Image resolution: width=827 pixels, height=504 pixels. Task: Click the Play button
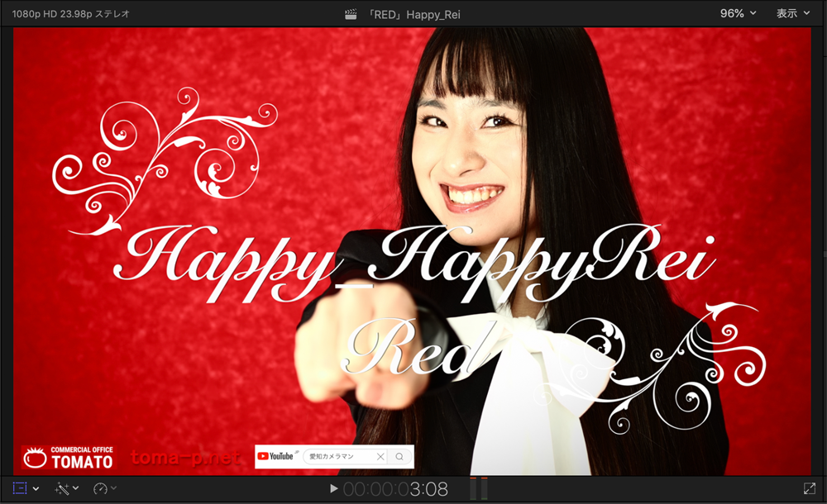click(x=333, y=488)
